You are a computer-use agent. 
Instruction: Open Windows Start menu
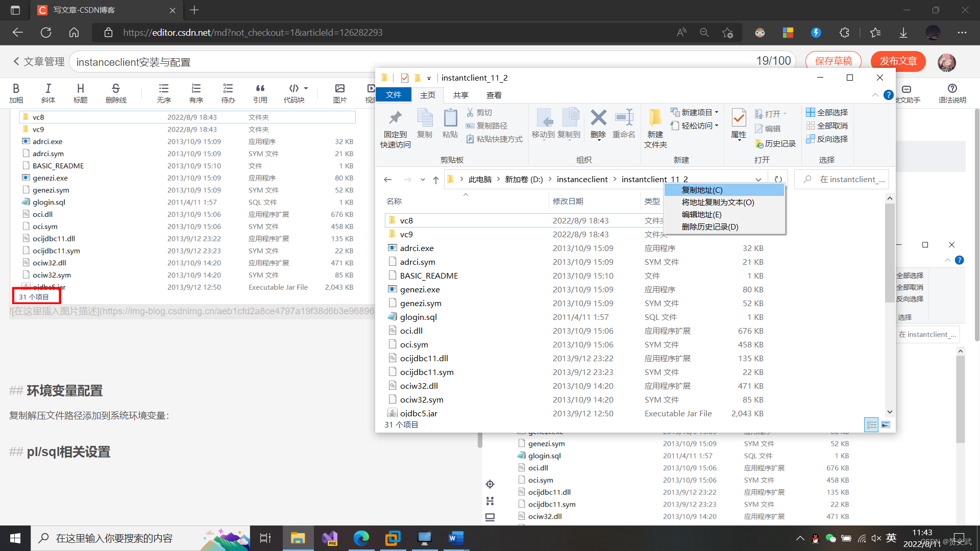(x=15, y=538)
